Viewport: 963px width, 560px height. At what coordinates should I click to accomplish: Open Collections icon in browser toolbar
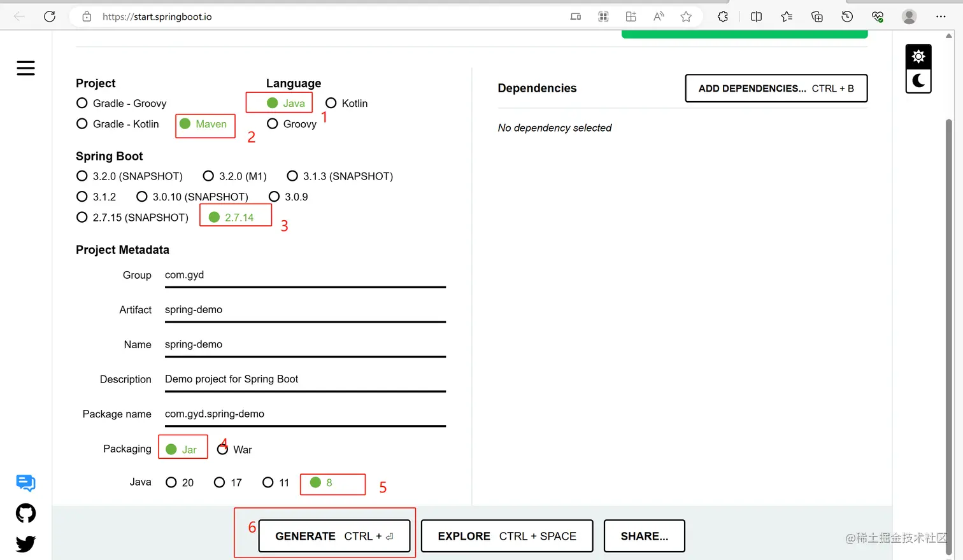click(817, 17)
